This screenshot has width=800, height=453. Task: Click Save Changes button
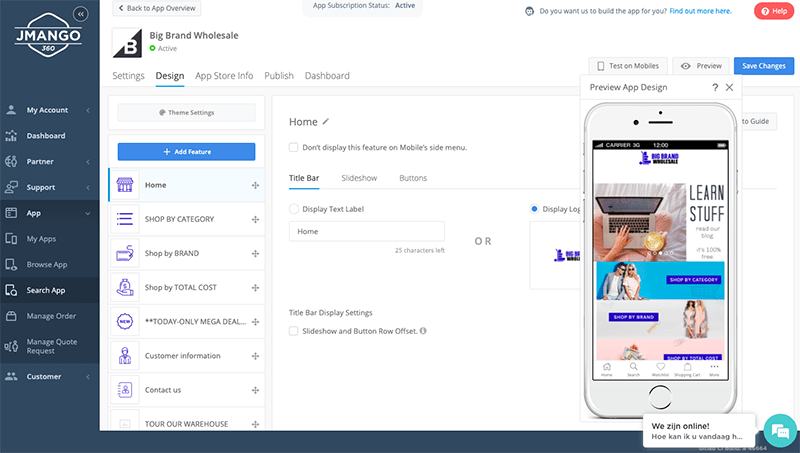(764, 66)
